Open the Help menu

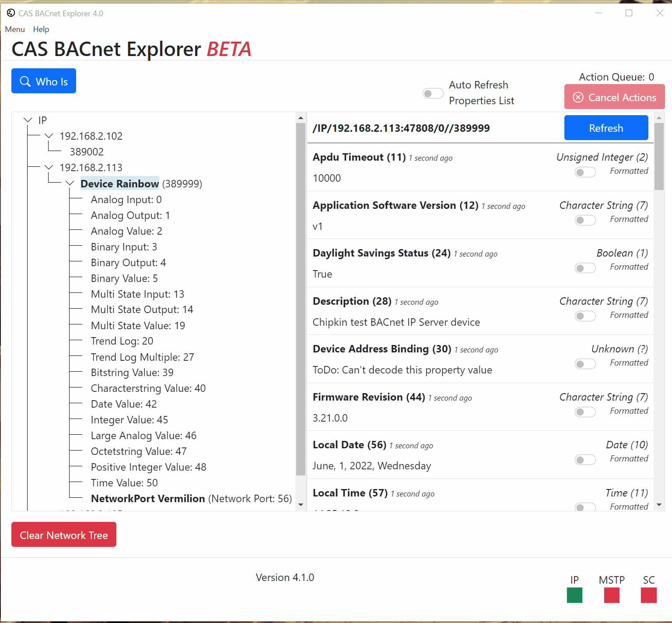pyautogui.click(x=41, y=29)
